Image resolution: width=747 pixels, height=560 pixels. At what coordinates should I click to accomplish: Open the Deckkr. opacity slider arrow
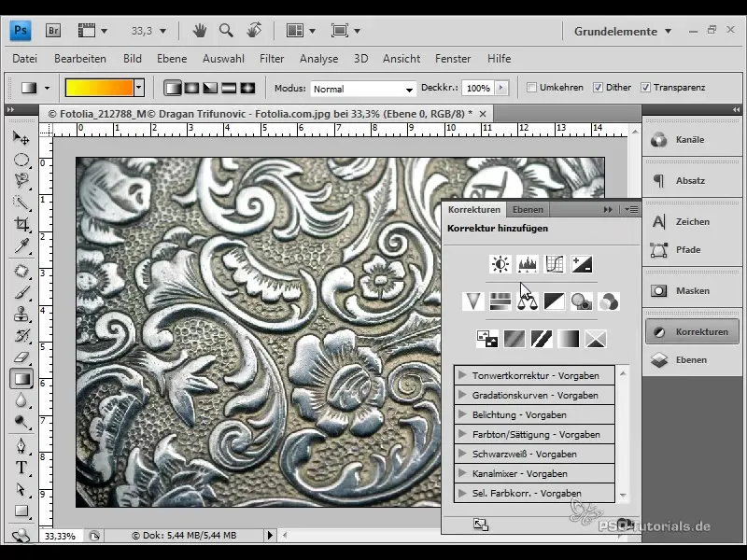(500, 88)
